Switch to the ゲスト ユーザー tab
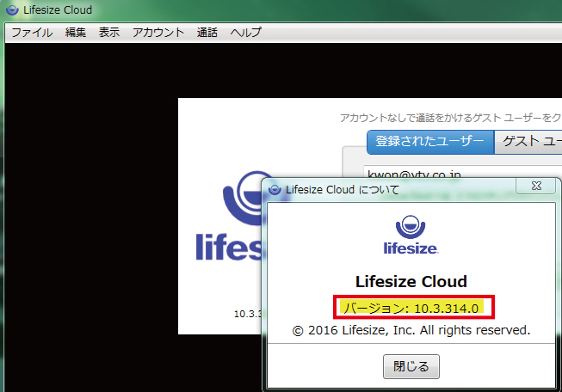 click(x=528, y=142)
